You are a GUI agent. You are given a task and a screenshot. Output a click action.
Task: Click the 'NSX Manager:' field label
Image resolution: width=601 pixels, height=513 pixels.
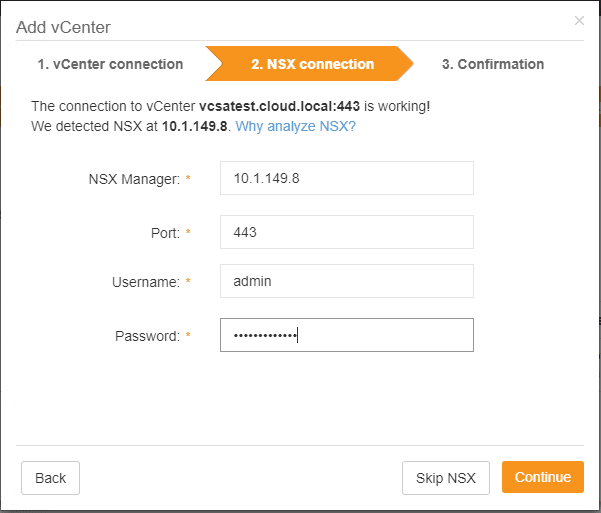coord(134,179)
